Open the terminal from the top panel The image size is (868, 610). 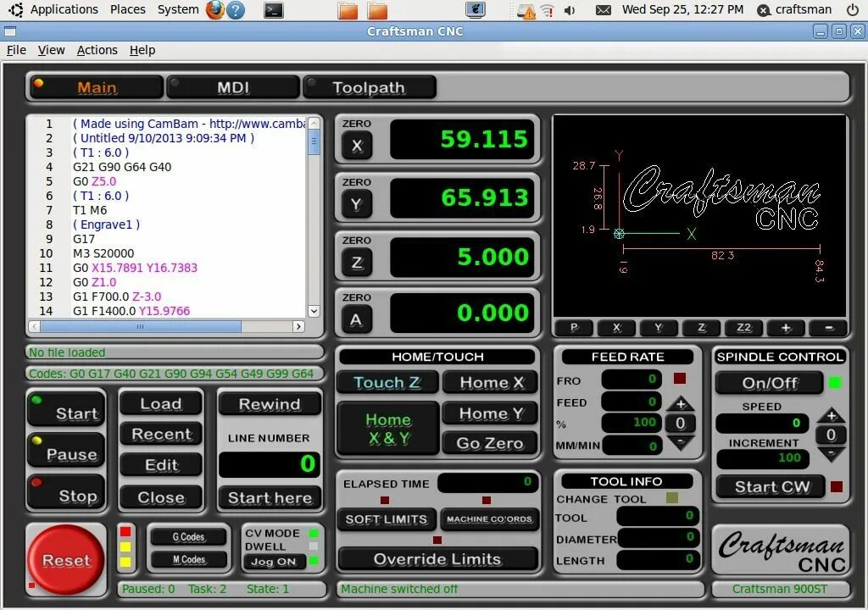[x=274, y=10]
